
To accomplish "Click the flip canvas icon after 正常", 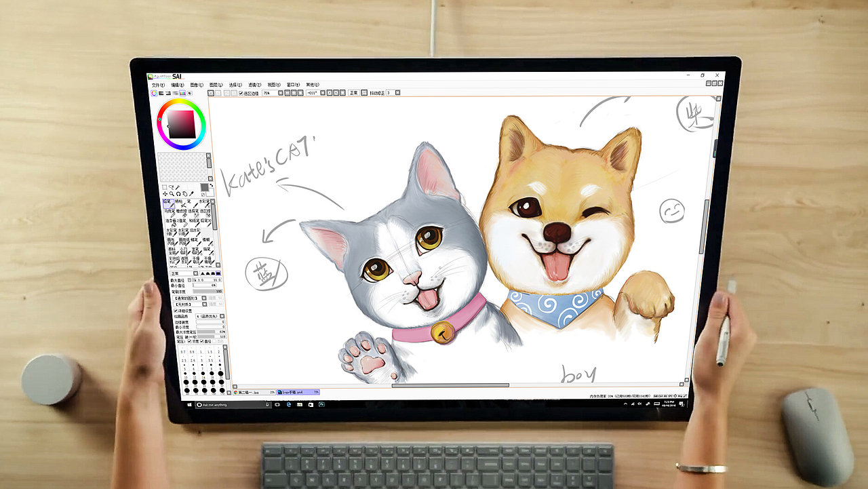I will coord(364,93).
